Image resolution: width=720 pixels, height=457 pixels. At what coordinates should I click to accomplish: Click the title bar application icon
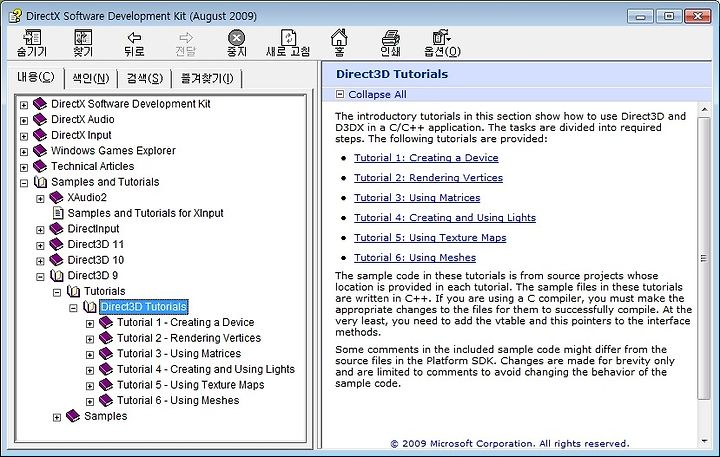pyautogui.click(x=15, y=16)
